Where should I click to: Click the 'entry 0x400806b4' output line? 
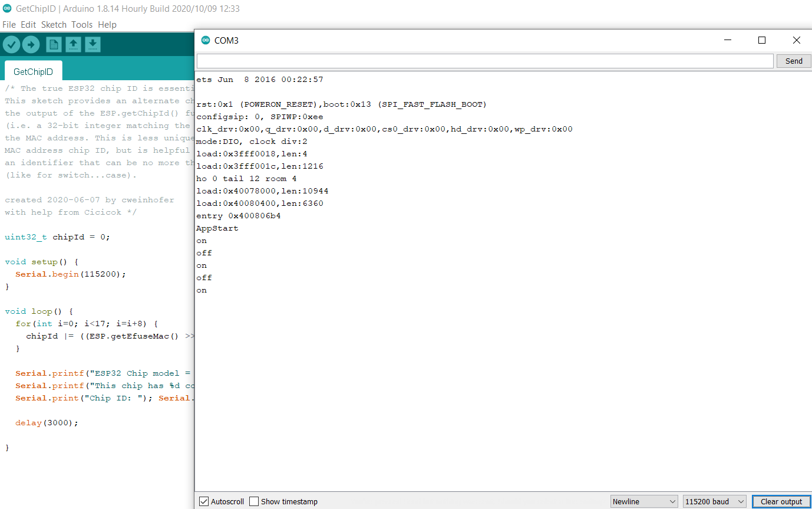coord(239,216)
